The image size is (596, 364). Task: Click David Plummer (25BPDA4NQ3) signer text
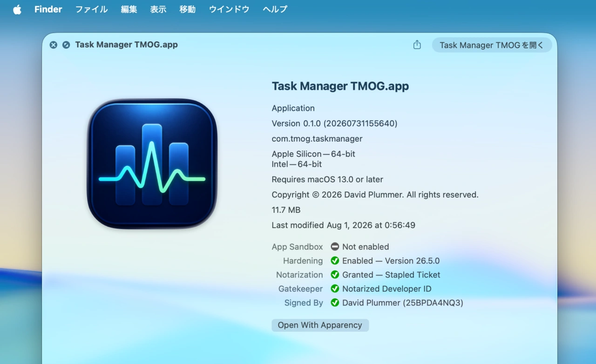[403, 303]
